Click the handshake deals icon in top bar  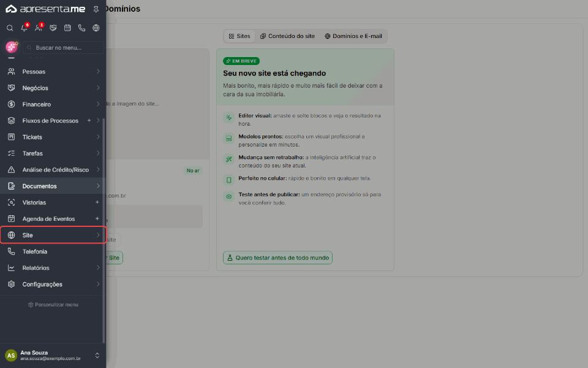pyautogui.click(x=53, y=28)
